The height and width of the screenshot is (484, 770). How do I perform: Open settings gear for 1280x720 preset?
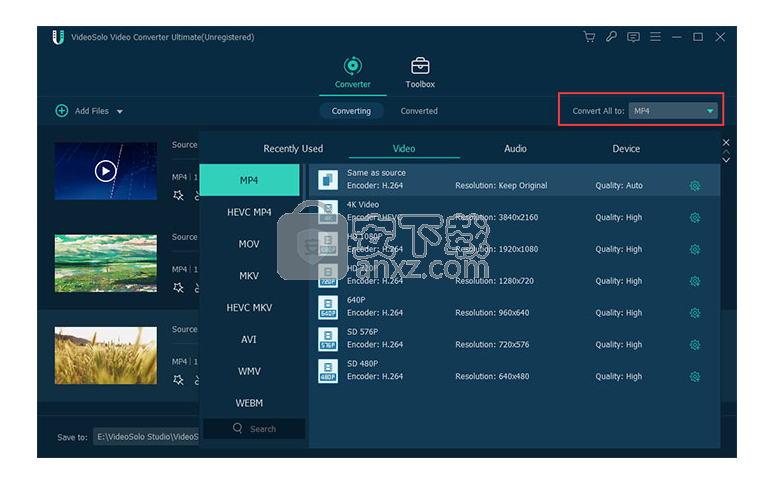695,281
